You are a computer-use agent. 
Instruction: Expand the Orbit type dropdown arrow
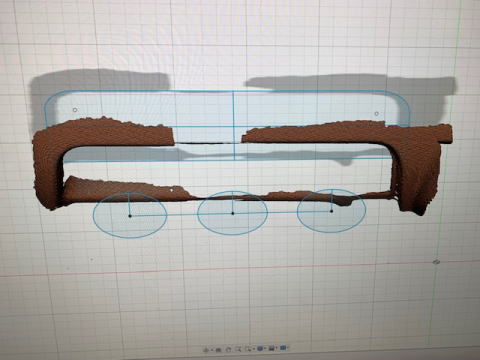tap(212, 349)
